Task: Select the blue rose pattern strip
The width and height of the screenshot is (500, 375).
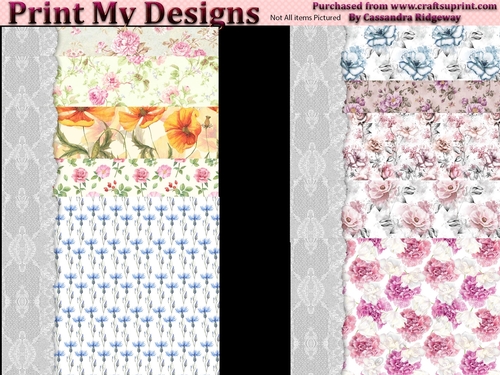Action: (421, 53)
